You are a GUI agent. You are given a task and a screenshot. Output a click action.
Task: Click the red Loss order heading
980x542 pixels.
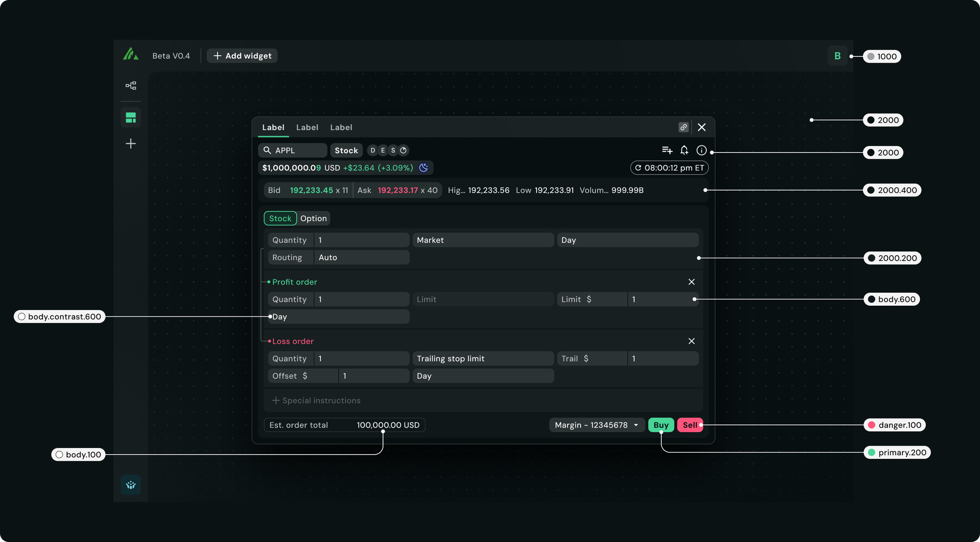[293, 341]
